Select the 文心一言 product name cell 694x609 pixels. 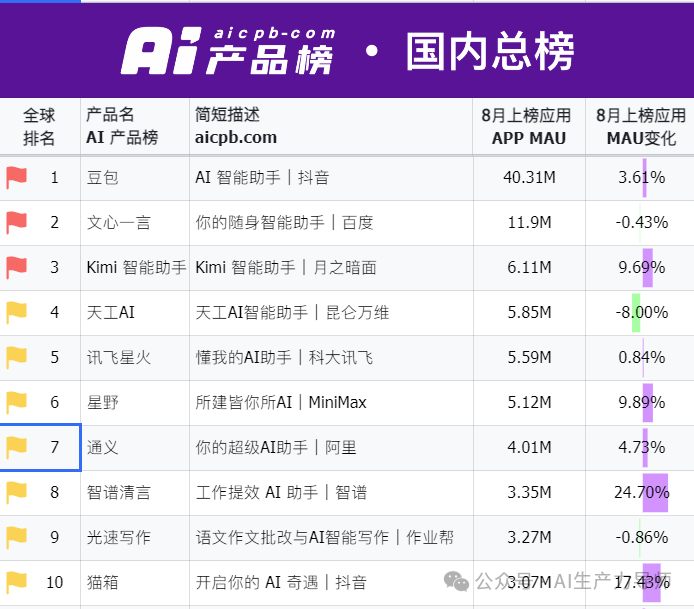pos(135,223)
